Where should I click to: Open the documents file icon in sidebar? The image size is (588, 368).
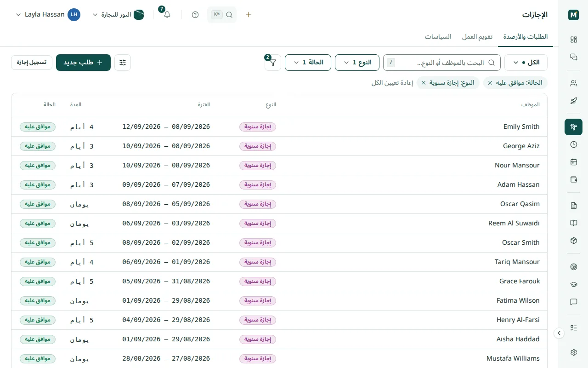[x=573, y=206]
